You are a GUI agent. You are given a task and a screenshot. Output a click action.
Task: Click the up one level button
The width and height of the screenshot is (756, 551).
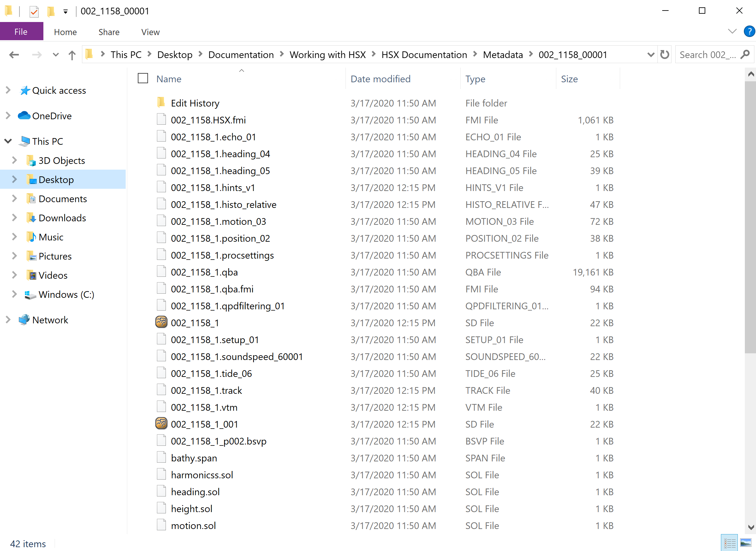71,55
